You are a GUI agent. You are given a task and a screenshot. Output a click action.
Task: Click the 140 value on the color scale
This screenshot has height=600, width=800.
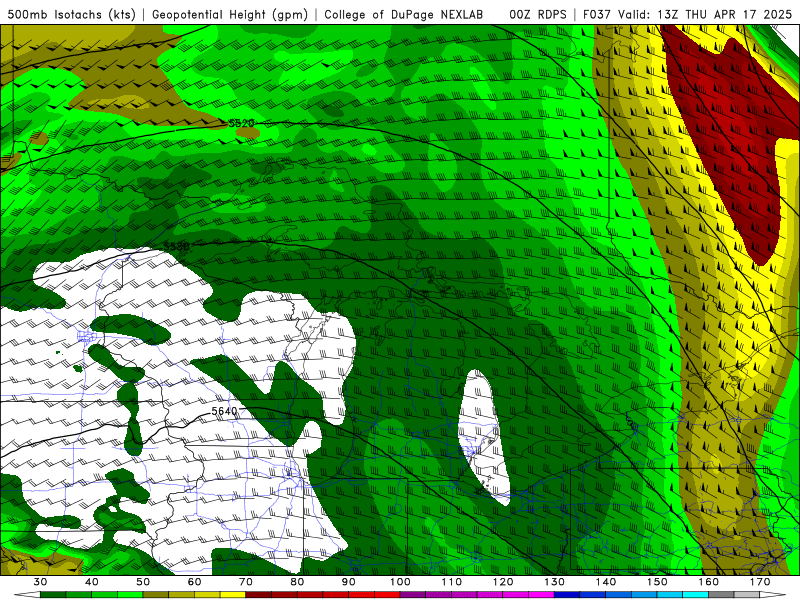[606, 582]
